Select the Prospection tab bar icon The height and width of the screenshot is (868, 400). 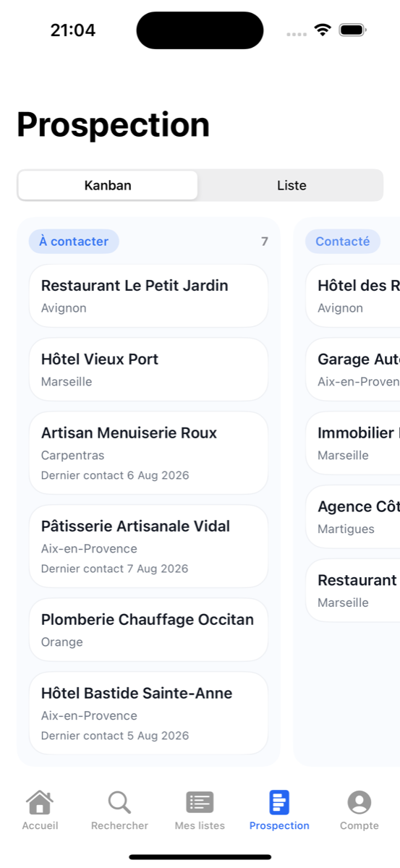279,802
